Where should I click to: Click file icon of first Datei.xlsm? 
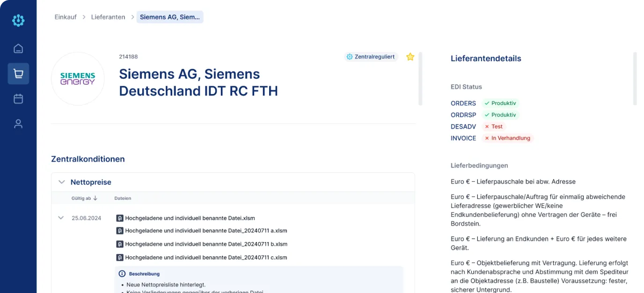pos(119,218)
